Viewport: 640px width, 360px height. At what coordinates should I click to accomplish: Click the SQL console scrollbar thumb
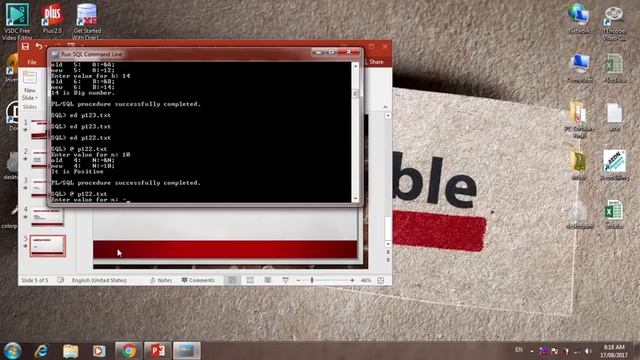click(355, 93)
